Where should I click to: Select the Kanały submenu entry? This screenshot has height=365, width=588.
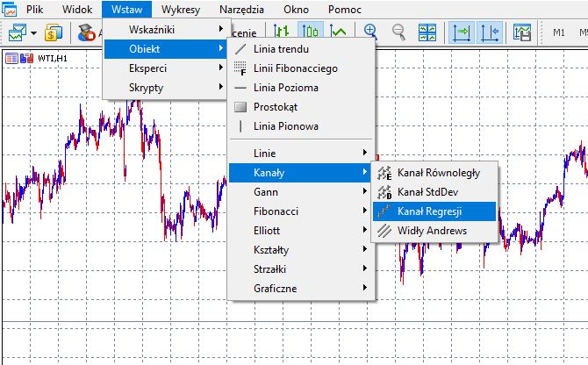click(301, 172)
